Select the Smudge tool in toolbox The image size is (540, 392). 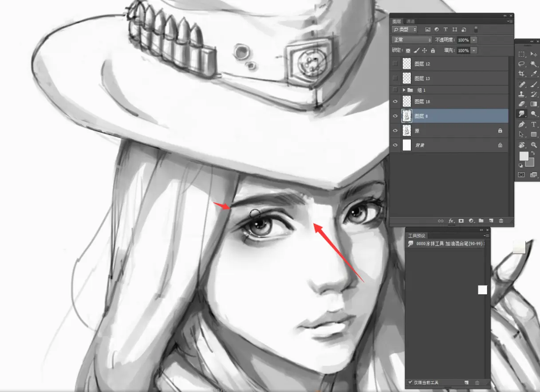(522, 114)
